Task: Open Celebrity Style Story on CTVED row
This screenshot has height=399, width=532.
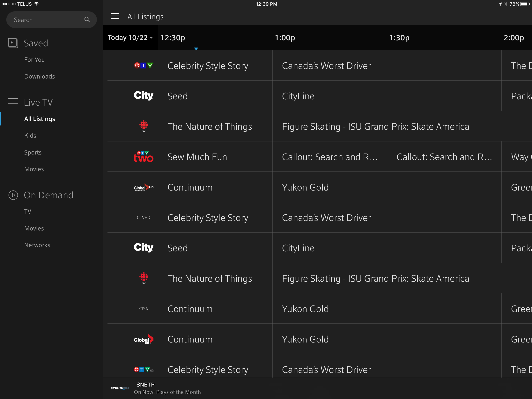Action: tap(215, 217)
